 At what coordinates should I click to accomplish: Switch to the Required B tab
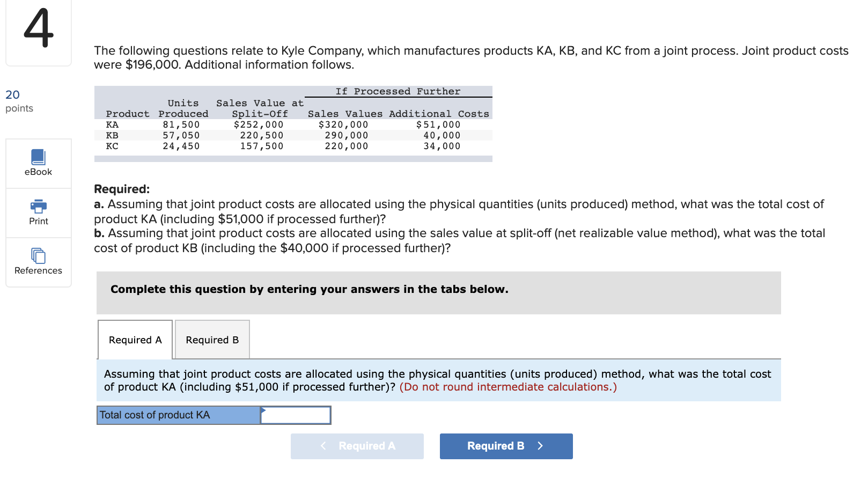[x=211, y=340]
